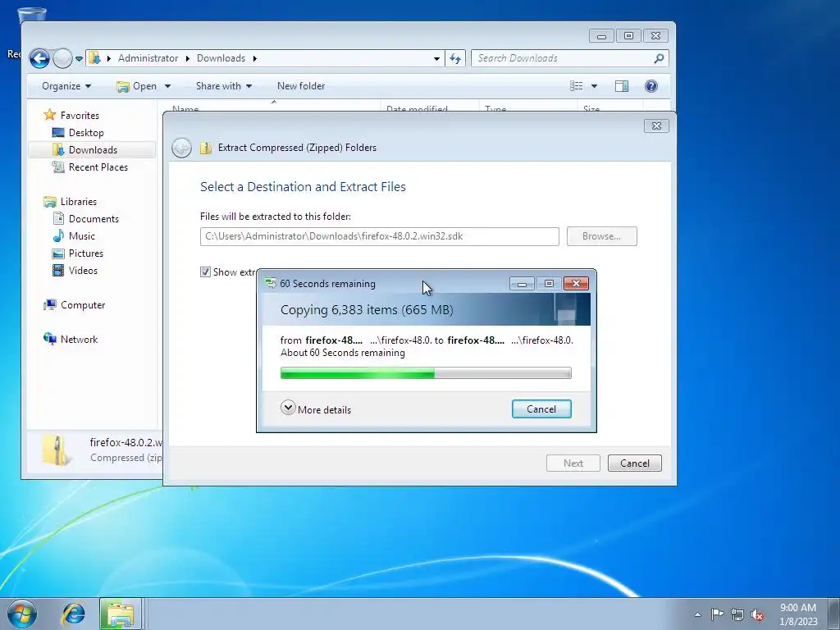The width and height of the screenshot is (840, 630).
Task: Open the Share with menu
Action: click(x=223, y=86)
